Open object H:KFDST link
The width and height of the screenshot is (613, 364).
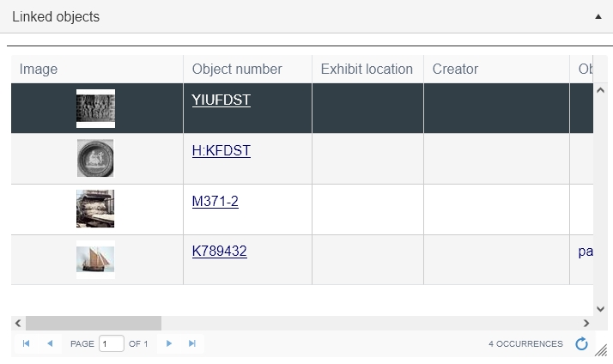[221, 150]
